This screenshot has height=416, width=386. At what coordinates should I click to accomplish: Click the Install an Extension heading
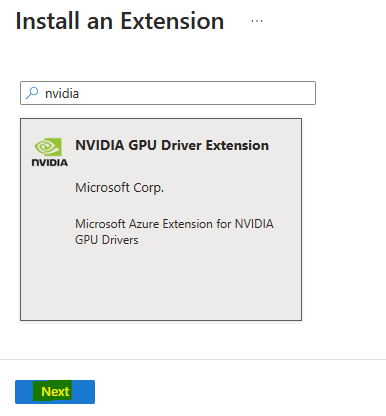point(120,21)
